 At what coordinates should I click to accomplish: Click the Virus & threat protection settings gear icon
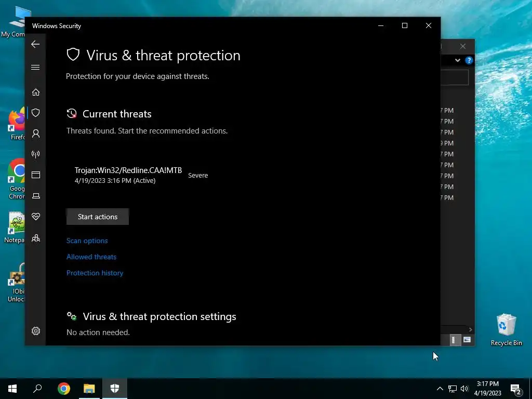[72, 316]
